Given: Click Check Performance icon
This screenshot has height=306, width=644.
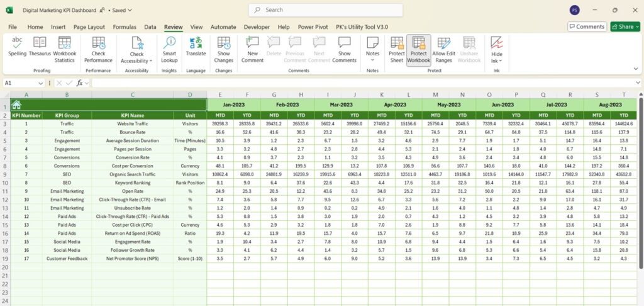Looking at the screenshot, I should tap(98, 43).
